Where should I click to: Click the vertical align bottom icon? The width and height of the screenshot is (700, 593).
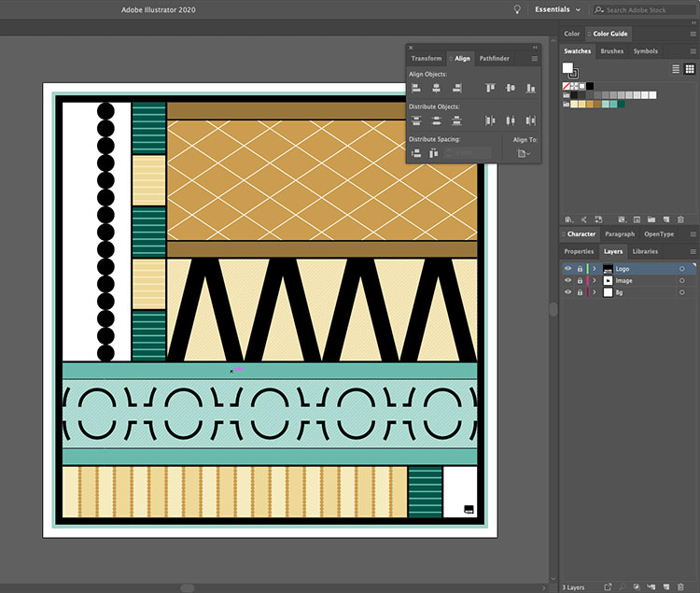tap(530, 88)
